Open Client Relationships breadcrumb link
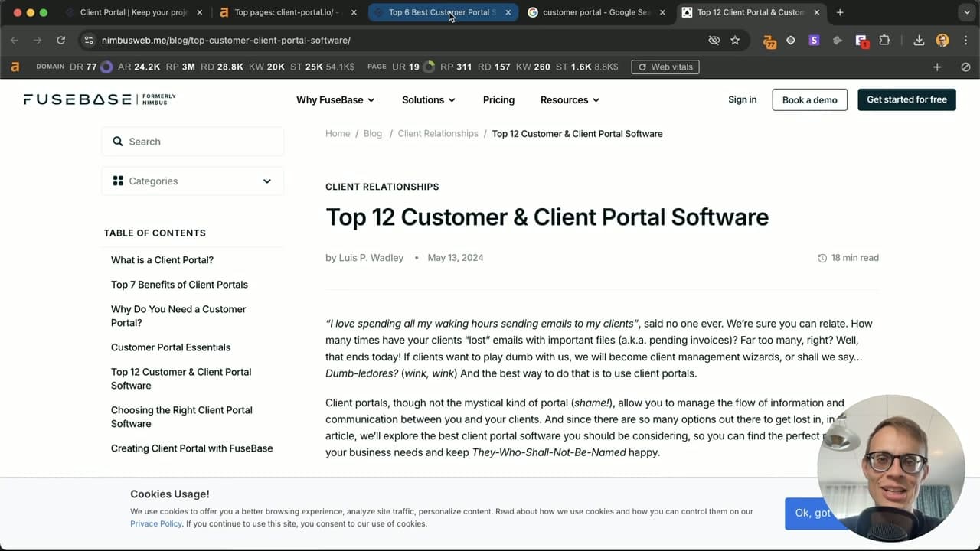Viewport: 980px width, 551px height. 438,133
